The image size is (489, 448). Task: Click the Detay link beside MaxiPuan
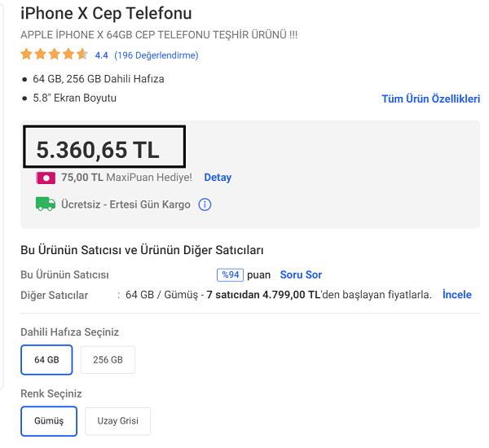(x=218, y=177)
